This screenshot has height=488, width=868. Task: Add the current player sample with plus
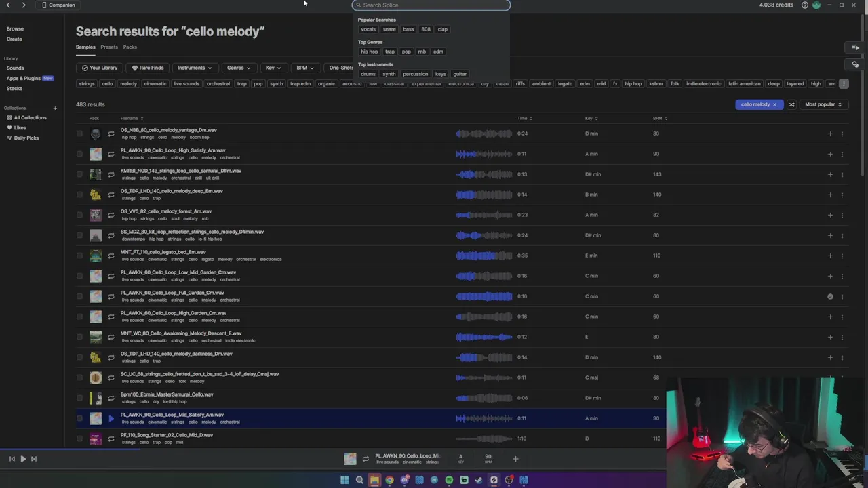515,459
